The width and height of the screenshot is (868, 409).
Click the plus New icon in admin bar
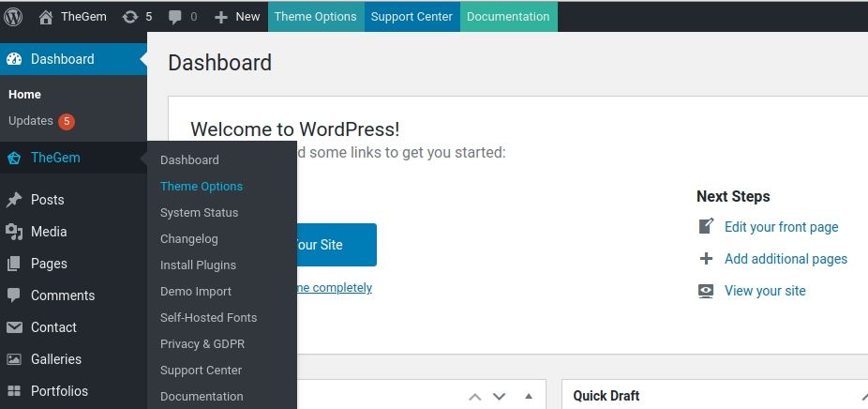[x=221, y=16]
